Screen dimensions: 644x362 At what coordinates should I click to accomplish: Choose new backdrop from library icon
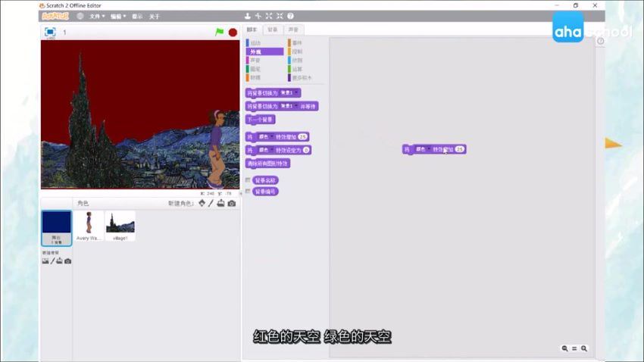(45, 261)
